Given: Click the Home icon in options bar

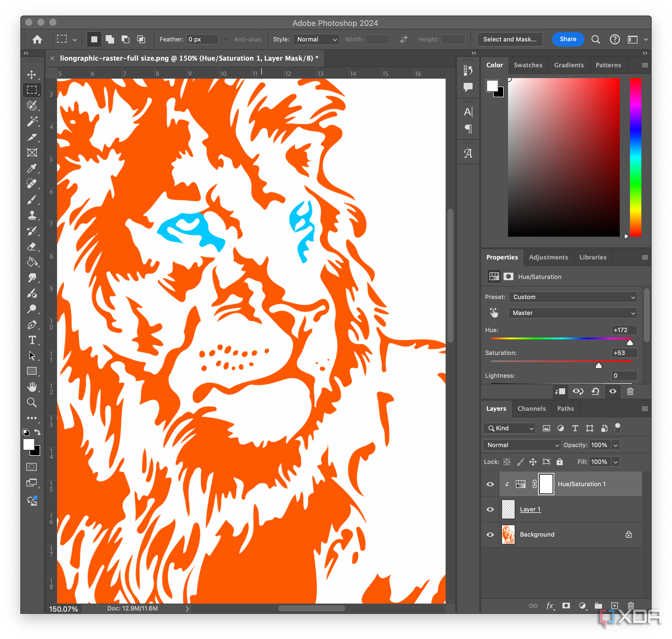Looking at the screenshot, I should tap(37, 40).
